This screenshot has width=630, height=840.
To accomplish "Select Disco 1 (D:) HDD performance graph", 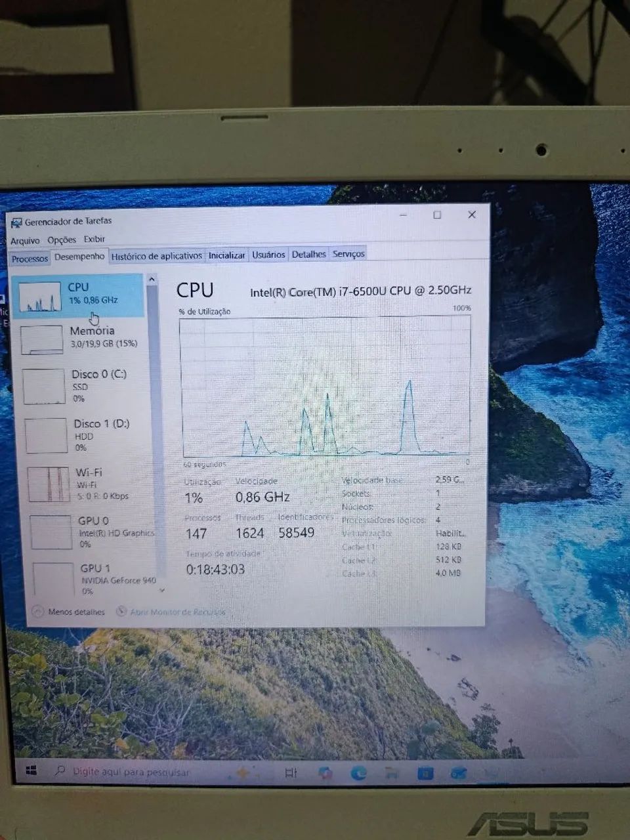I will pos(85,434).
